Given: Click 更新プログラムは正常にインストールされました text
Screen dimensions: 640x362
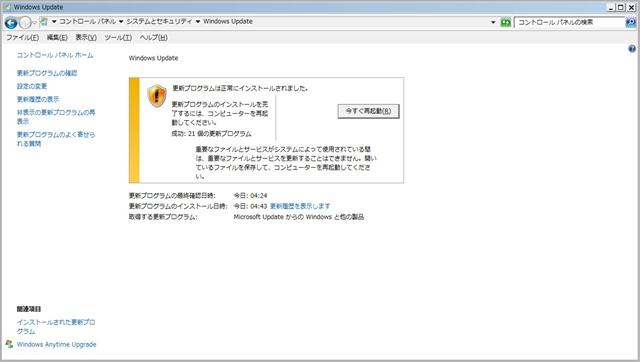Looking at the screenshot, I should coord(240,88).
